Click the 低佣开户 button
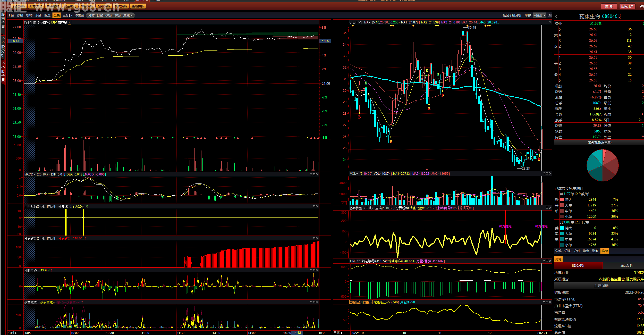 [627, 6]
